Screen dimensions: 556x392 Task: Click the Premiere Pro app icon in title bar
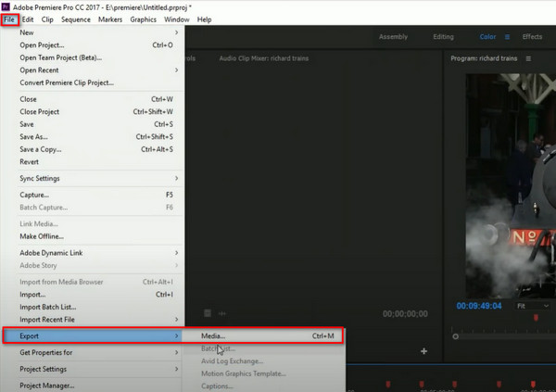click(6, 6)
